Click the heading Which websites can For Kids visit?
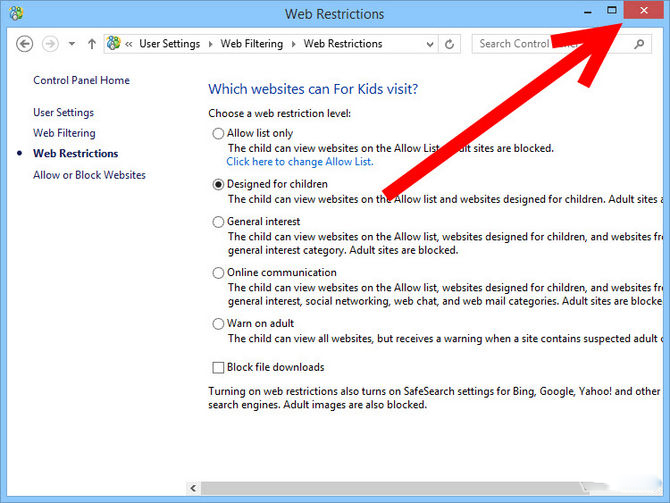670x503 pixels. (313, 89)
